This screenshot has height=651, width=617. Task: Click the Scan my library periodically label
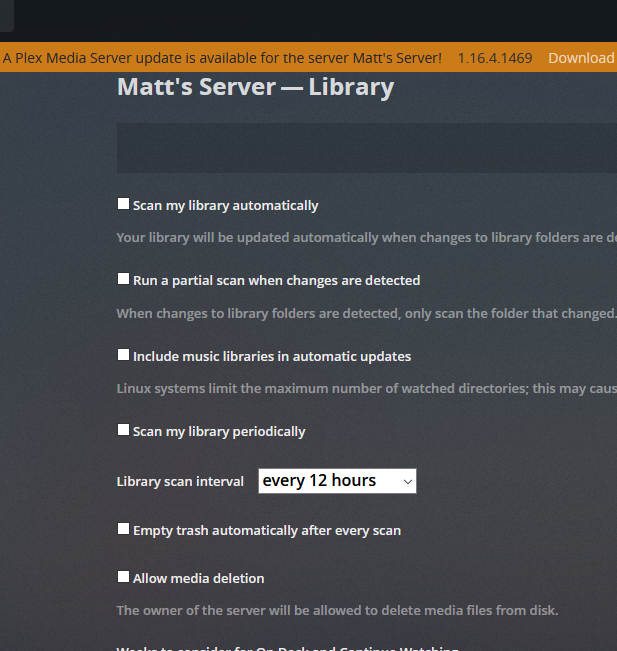[219, 431]
